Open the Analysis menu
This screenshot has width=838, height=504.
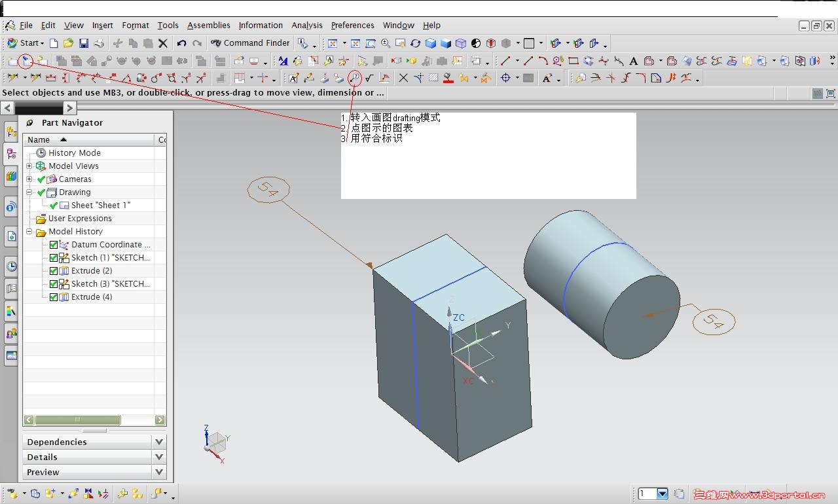tap(307, 26)
